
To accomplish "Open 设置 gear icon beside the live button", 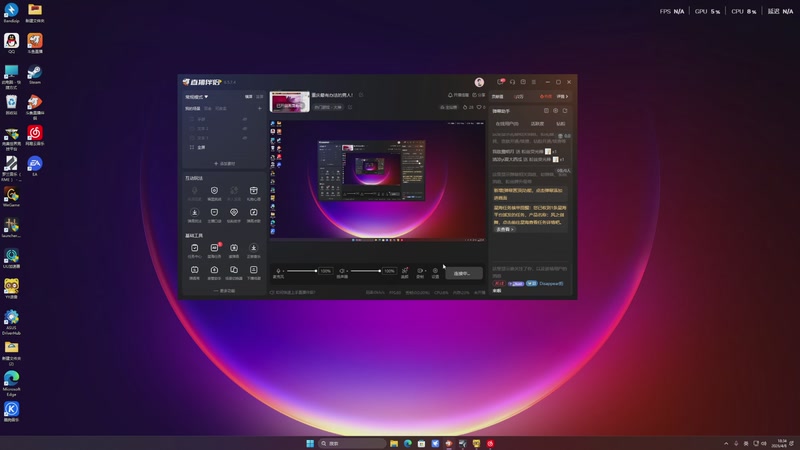I will (435, 272).
